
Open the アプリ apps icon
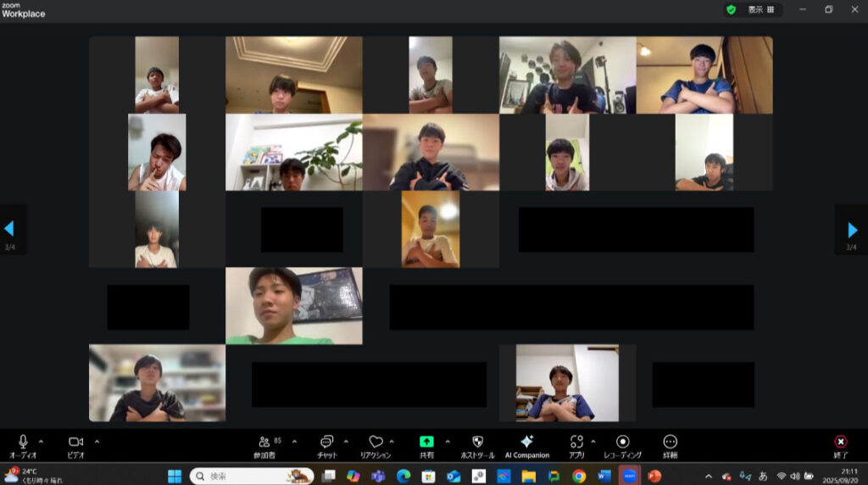click(576, 442)
